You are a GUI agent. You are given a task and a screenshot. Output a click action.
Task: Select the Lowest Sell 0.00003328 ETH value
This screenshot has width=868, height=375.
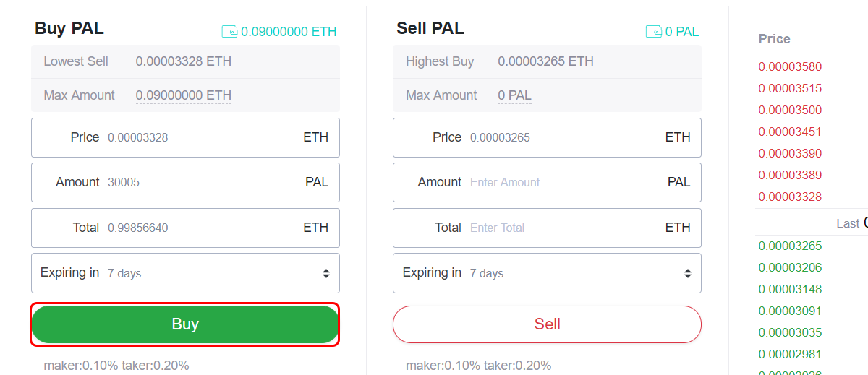pyautogui.click(x=184, y=61)
